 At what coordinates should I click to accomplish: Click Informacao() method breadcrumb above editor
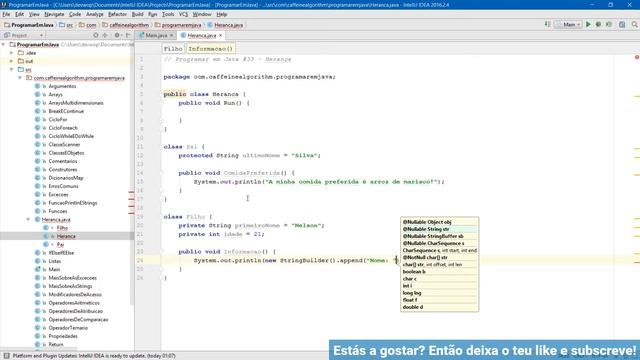coord(211,49)
